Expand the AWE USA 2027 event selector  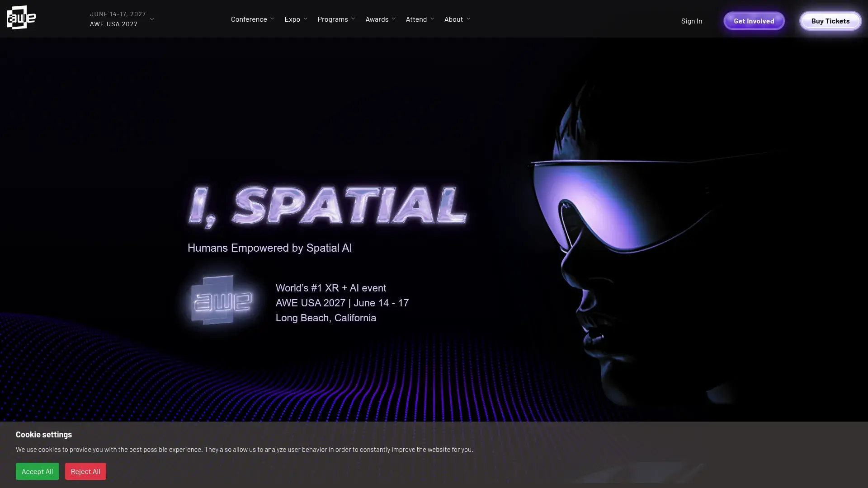coord(122,19)
